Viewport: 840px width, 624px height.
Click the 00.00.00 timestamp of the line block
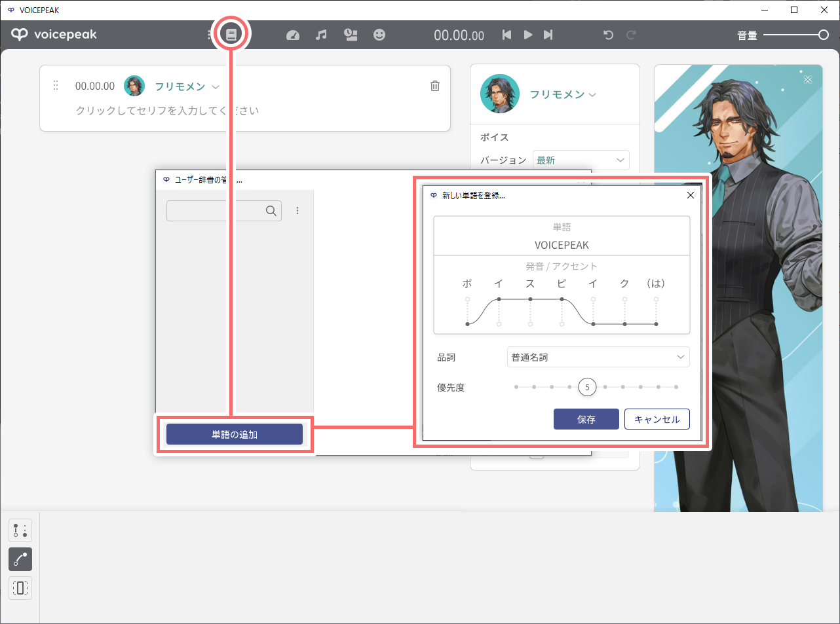tap(95, 86)
